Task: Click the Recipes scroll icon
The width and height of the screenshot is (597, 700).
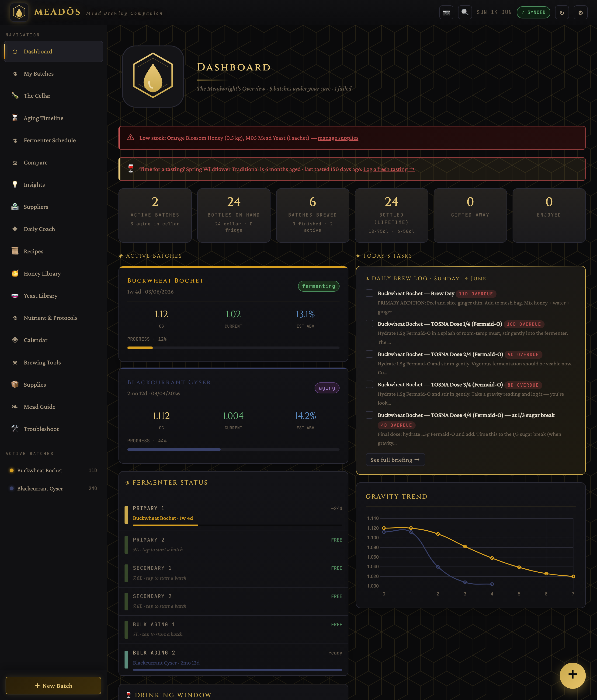Action: (x=15, y=251)
